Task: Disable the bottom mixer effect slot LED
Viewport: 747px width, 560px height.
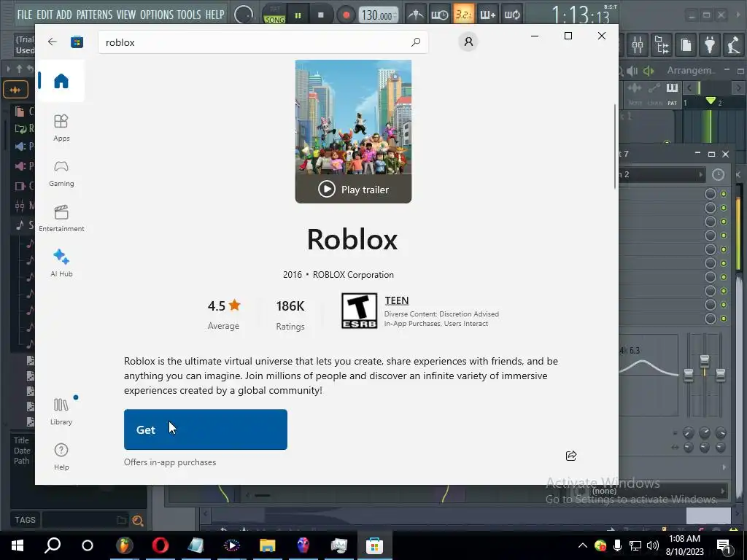Action: (x=724, y=318)
